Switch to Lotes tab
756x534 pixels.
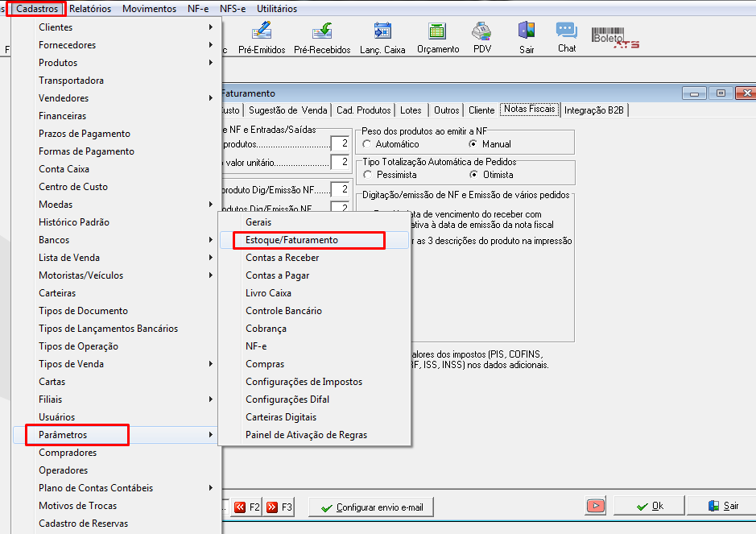point(411,110)
